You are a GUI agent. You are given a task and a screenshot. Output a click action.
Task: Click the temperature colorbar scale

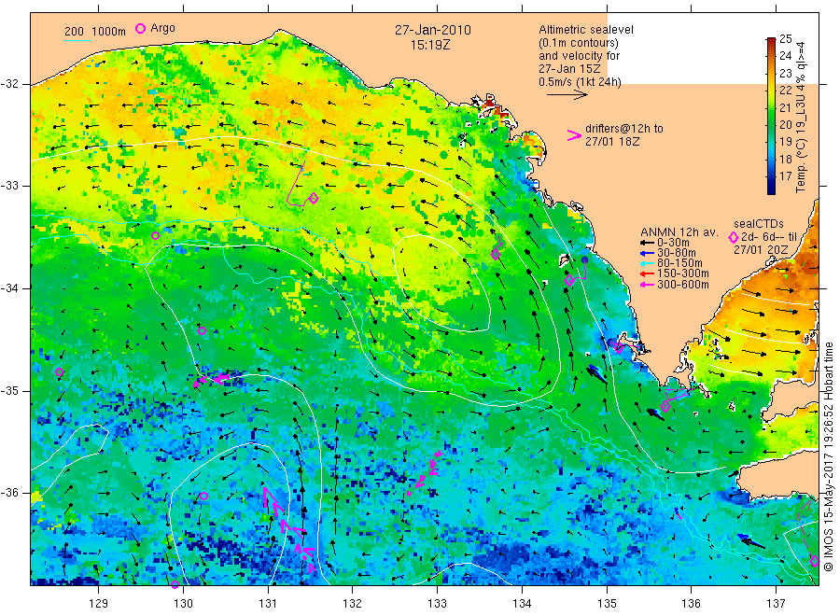[x=772, y=116]
